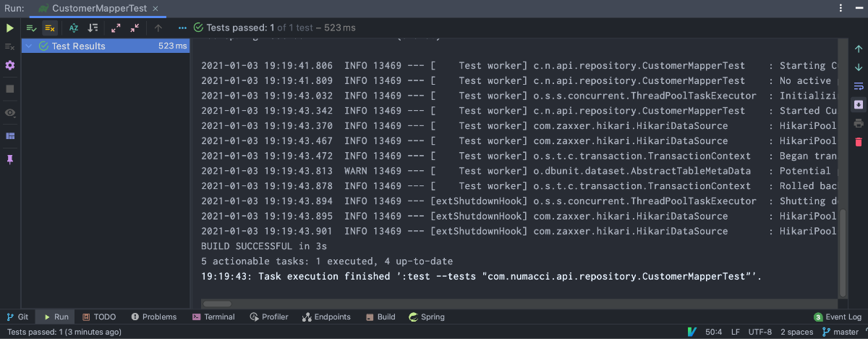868x339 pixels.
Task: Click the 'Rolled bac' TransactionContext log line
Action: point(519,186)
